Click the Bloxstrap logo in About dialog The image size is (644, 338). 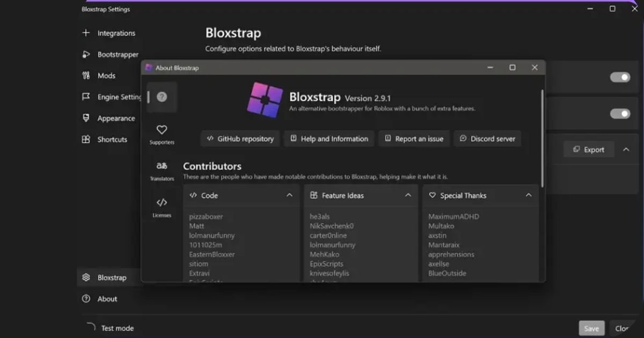(x=265, y=100)
